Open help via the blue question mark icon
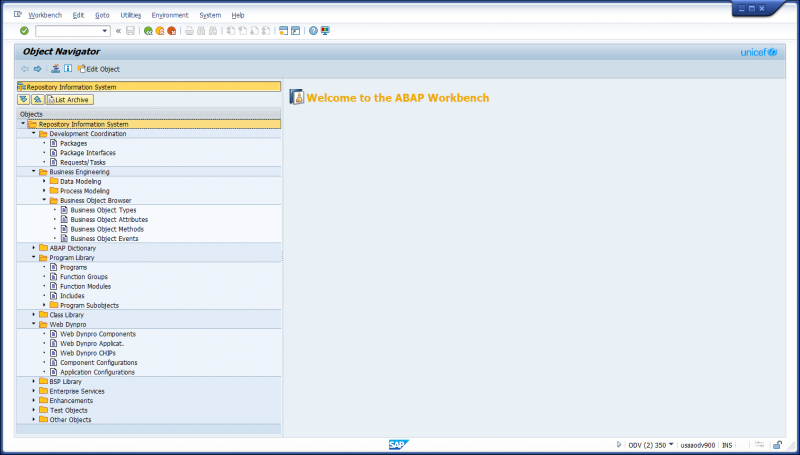The width and height of the screenshot is (800, 455). click(x=313, y=31)
